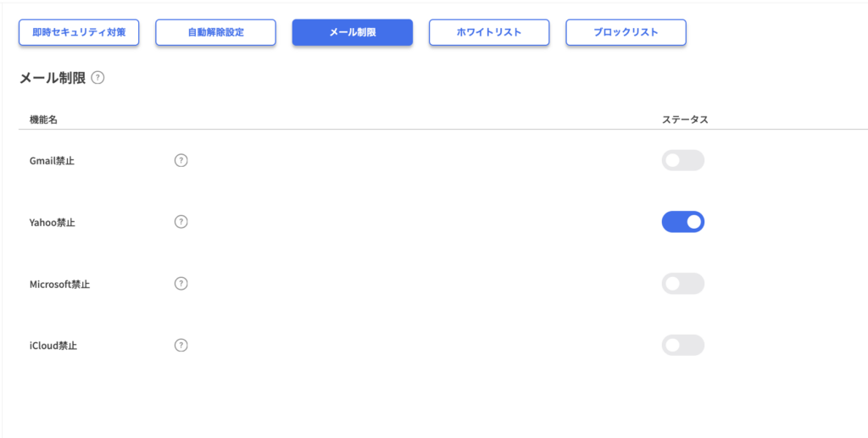Switch to 即時セキュリティ対策 tab
Image resolution: width=868 pixels, height=438 pixels.
click(x=79, y=32)
